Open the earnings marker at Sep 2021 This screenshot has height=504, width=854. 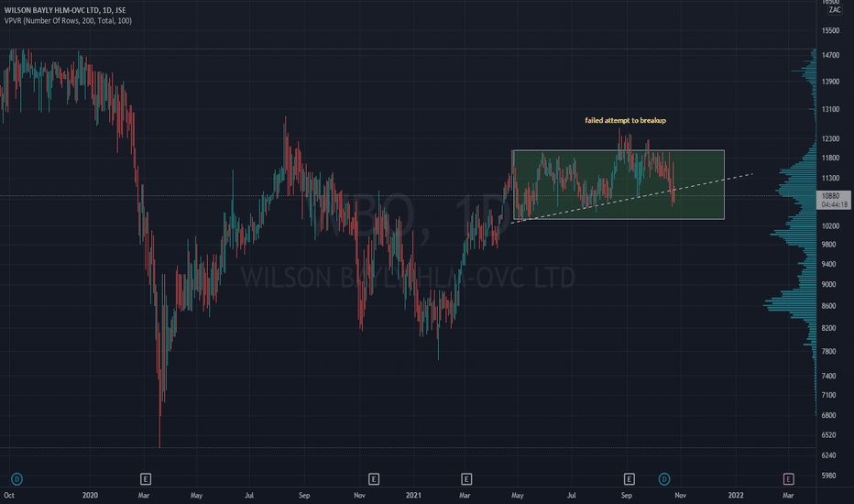click(630, 479)
